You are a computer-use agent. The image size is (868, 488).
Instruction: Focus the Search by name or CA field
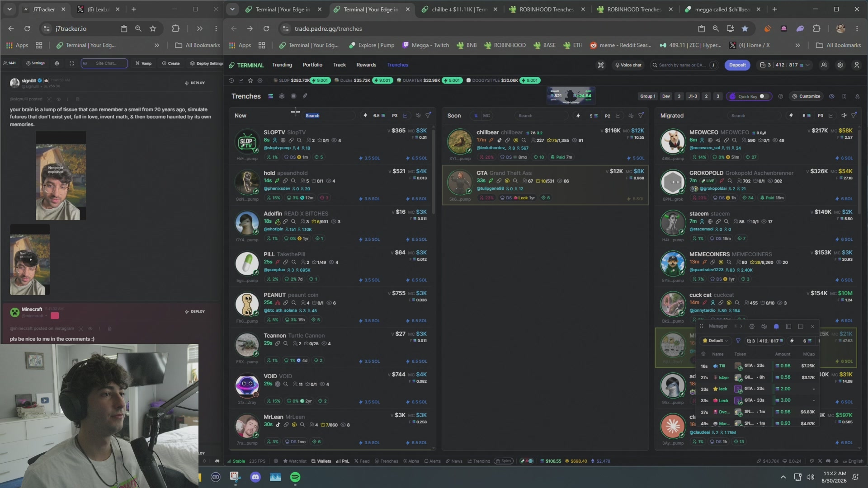click(x=684, y=65)
